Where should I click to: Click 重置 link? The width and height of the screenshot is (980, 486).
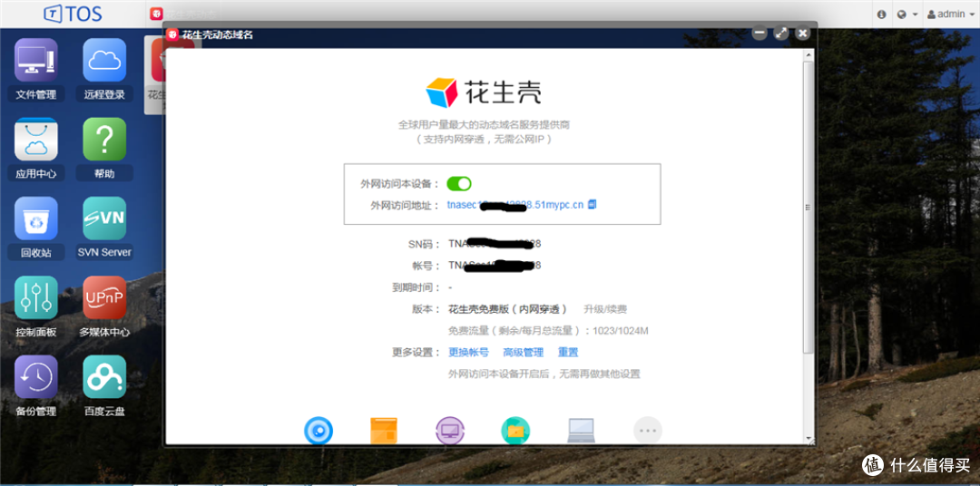(568, 353)
